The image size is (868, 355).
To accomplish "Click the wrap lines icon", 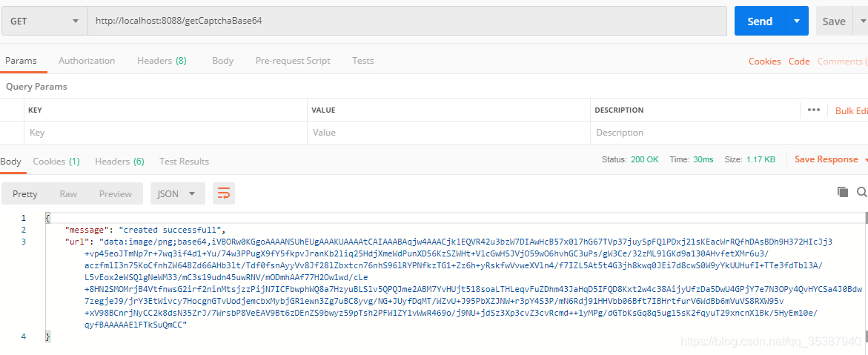I will point(224,193).
